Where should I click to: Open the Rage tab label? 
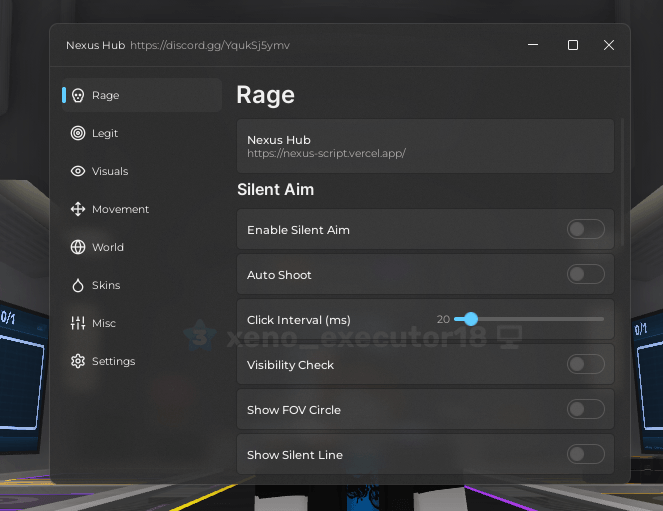[106, 96]
